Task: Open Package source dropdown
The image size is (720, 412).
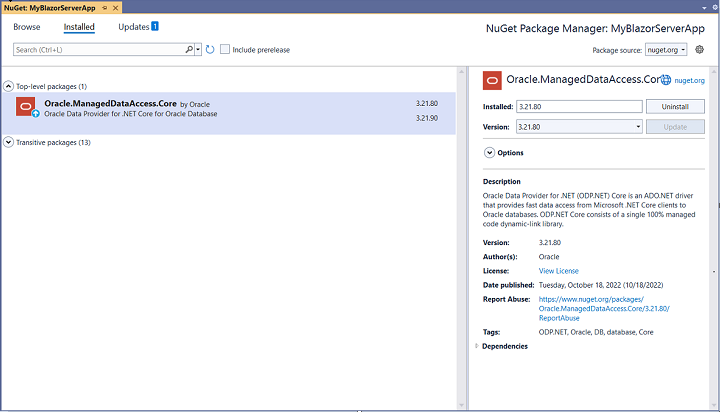Action: 666,50
